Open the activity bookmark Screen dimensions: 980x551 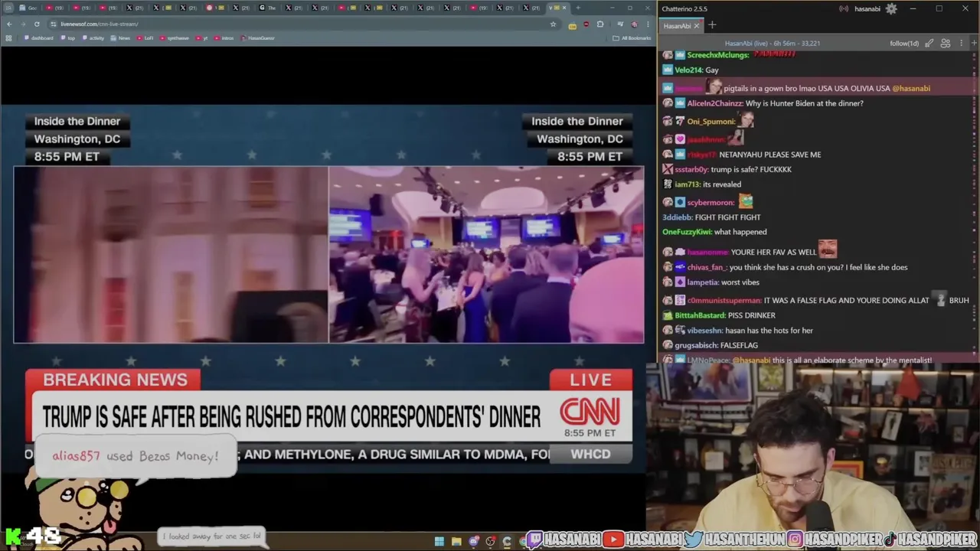tap(93, 37)
